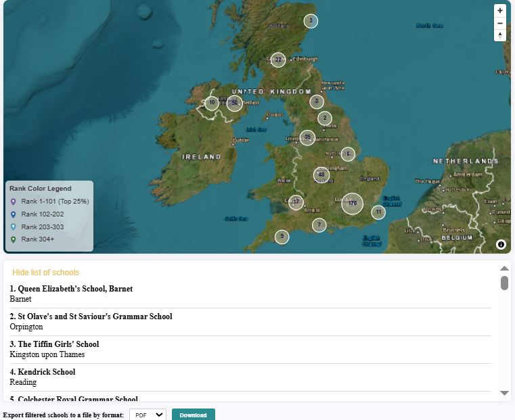Click the light blue Rank 203-303 legend pin
Viewport: 515px width, 420px height.
13,227
